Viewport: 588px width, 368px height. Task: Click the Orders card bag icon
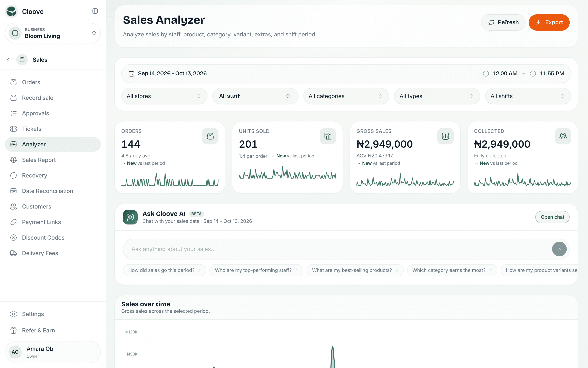pos(210,136)
